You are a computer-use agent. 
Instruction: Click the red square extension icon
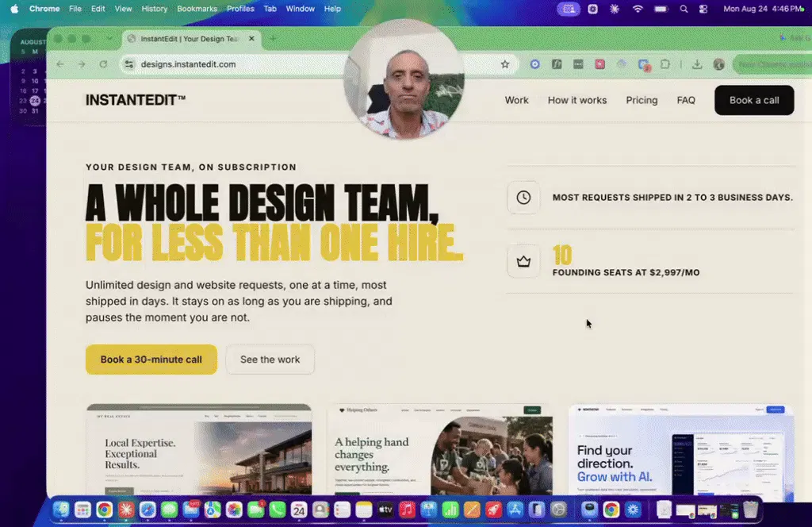tap(599, 64)
